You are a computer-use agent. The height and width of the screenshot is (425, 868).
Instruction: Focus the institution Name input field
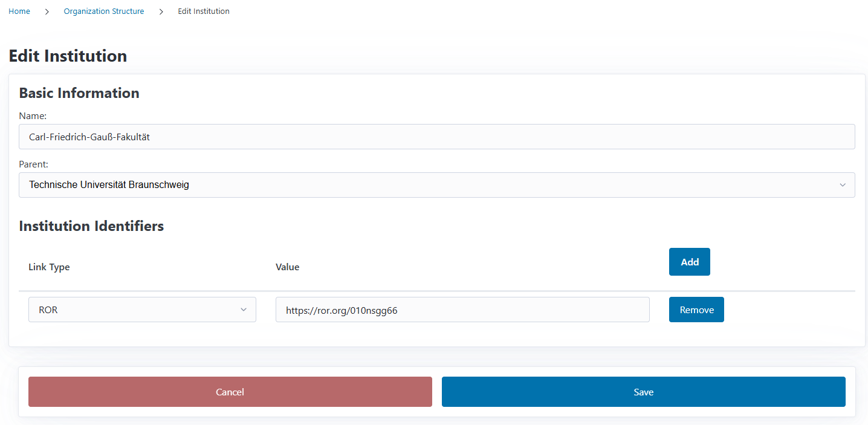436,137
